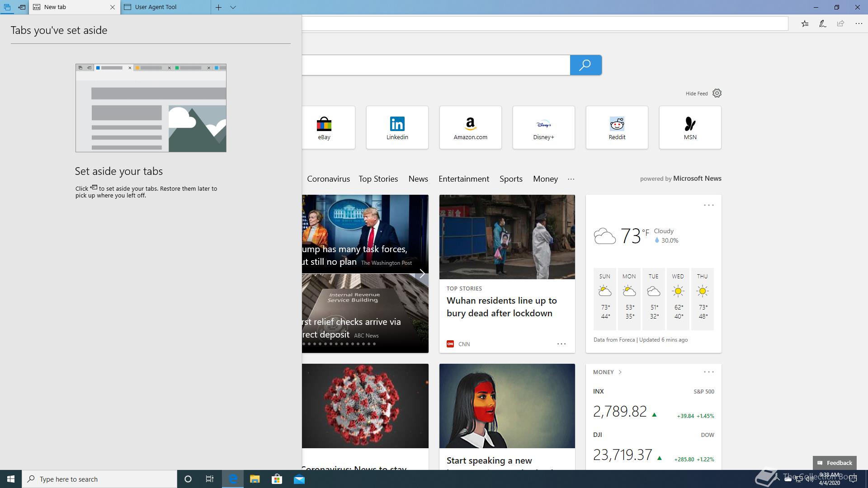Select the News feed category
This screenshot has width=868, height=488.
tap(418, 179)
